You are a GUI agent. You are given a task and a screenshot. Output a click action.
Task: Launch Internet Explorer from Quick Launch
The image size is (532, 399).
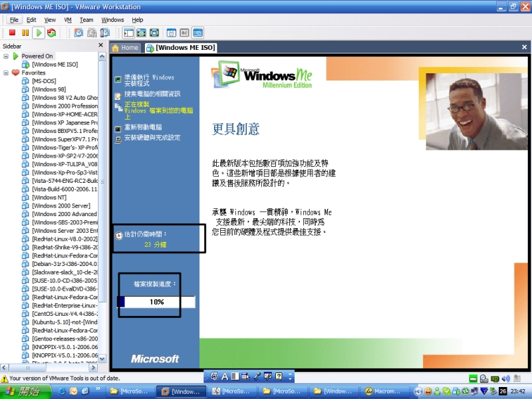point(62,391)
